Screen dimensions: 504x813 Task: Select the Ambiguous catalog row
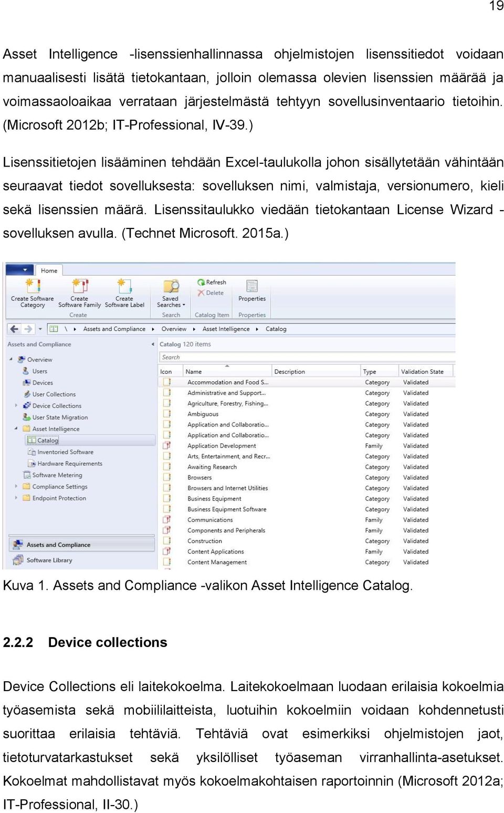point(307,414)
